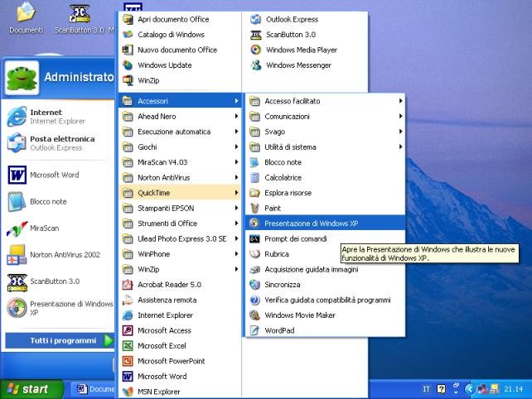
Task: Expand the Giochi submenu arrow
Action: pos(236,147)
